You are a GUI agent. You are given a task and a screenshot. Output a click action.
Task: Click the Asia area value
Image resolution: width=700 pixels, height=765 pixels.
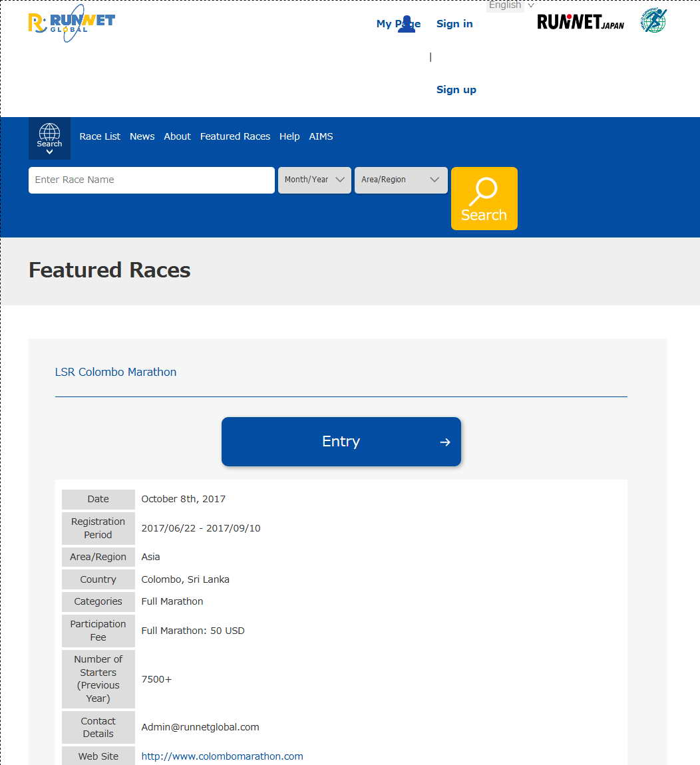point(150,557)
